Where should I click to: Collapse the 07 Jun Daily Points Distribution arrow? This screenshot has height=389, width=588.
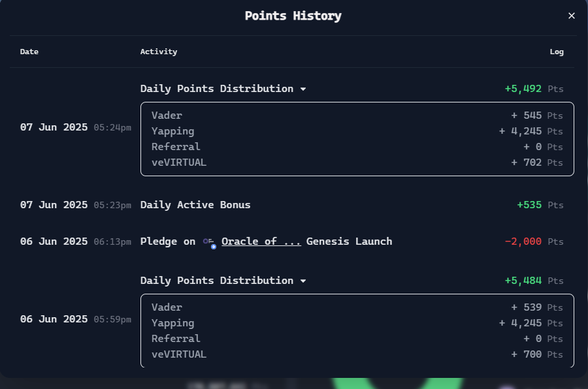pos(303,89)
